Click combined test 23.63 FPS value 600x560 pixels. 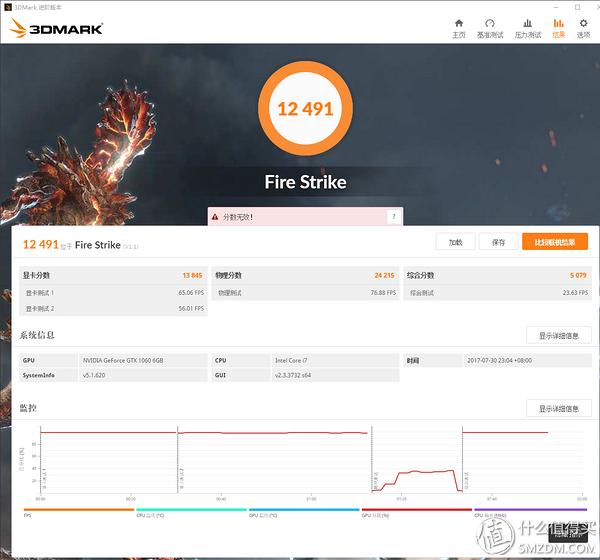(575, 293)
